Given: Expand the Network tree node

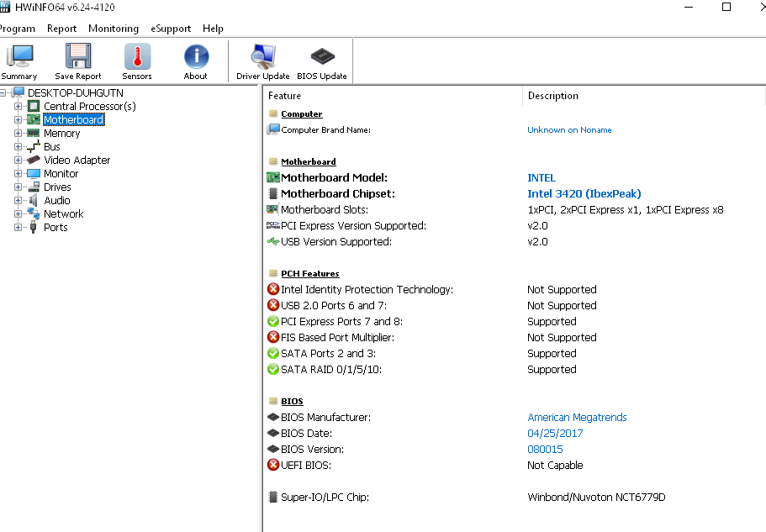Looking at the screenshot, I should click(18, 213).
